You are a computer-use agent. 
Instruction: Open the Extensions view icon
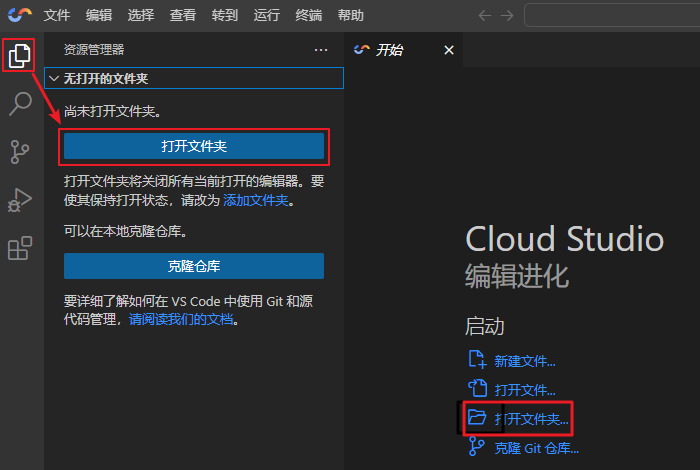[20, 248]
